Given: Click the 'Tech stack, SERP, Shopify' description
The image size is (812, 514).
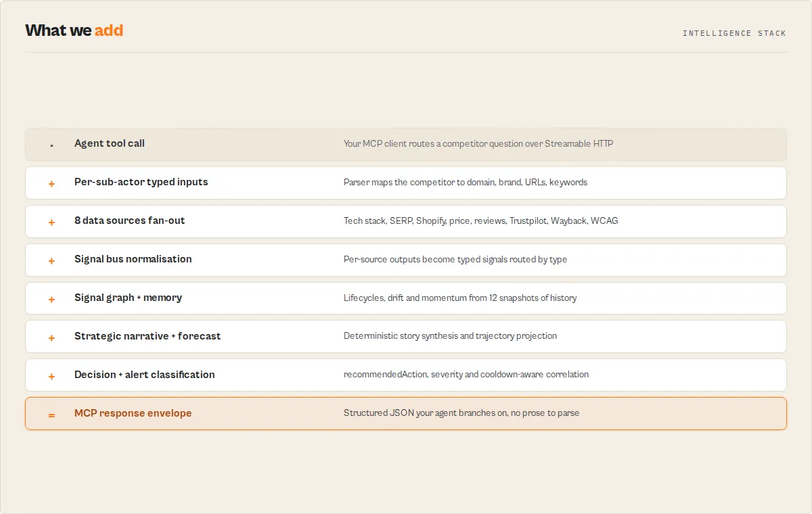Looking at the screenshot, I should coord(480,220).
